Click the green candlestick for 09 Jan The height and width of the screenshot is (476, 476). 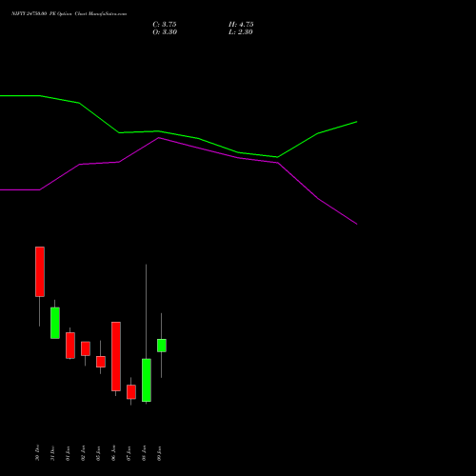point(162,346)
